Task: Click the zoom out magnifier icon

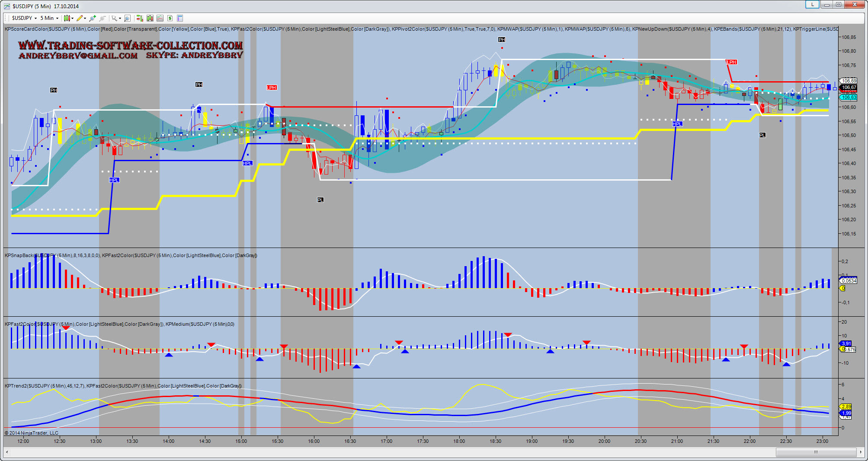Action: coord(102,18)
